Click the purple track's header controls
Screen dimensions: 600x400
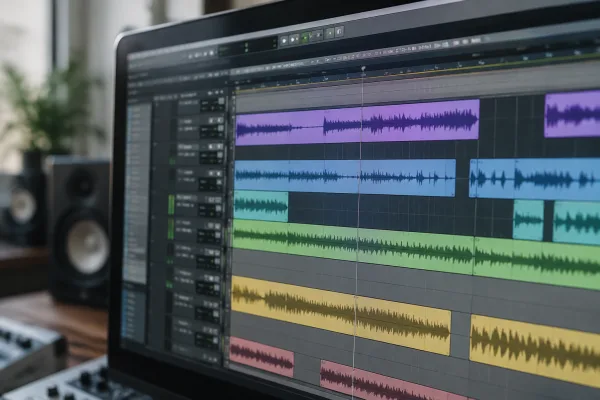pyautogui.click(x=201, y=126)
